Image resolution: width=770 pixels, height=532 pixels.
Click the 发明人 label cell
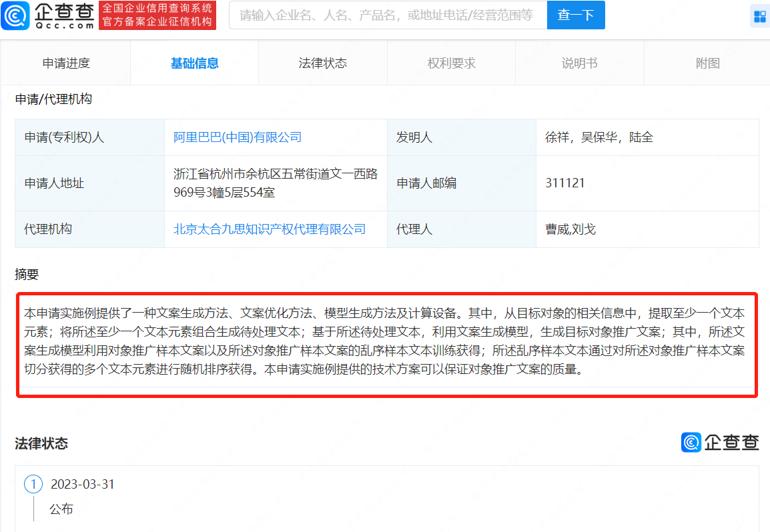point(462,137)
